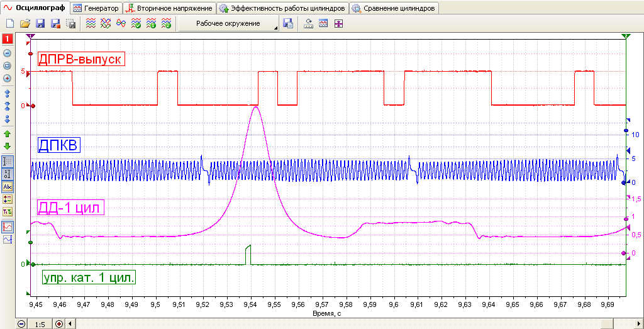This screenshot has height=329, width=644.
Task: Click the blue compress arrows icon
Action: pos(8,106)
